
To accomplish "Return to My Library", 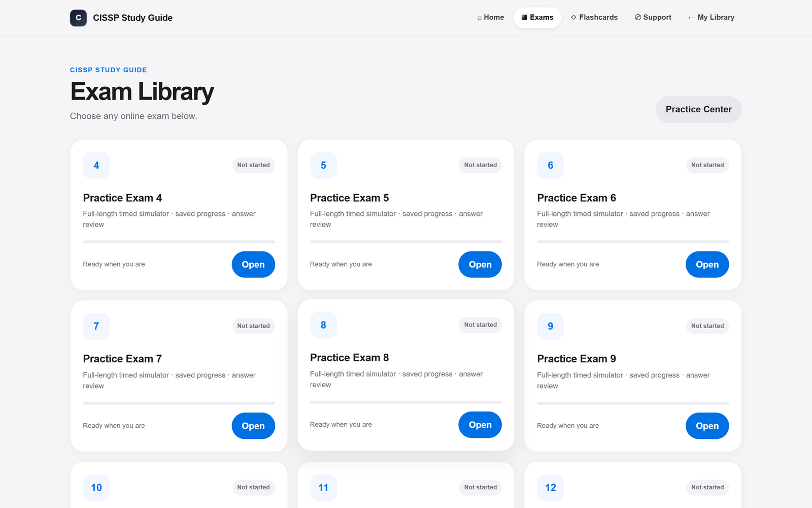I will coord(712,17).
